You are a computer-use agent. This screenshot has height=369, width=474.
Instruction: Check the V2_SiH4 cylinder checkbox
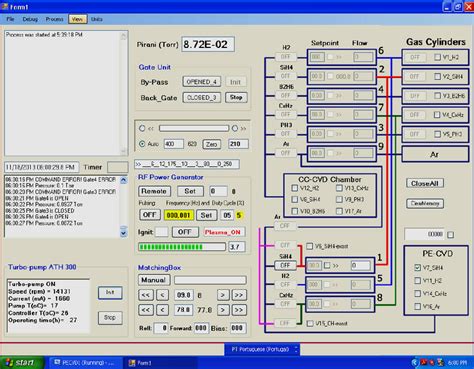pos(437,76)
